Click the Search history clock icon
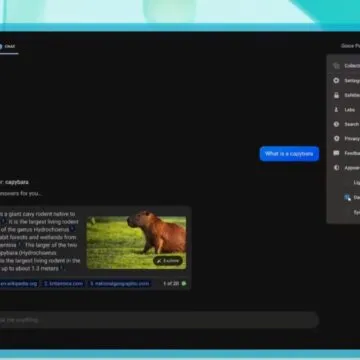This screenshot has height=360, width=360. 336,124
